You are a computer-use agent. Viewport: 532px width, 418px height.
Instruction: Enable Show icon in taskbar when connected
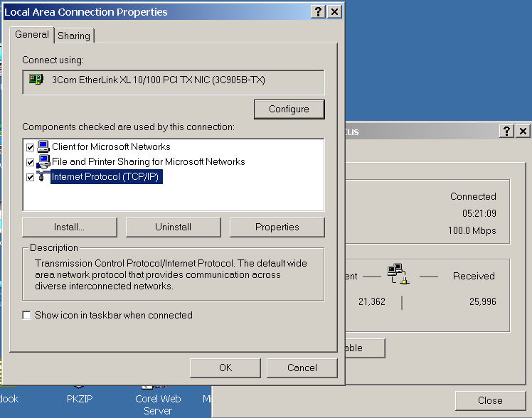coord(26,316)
